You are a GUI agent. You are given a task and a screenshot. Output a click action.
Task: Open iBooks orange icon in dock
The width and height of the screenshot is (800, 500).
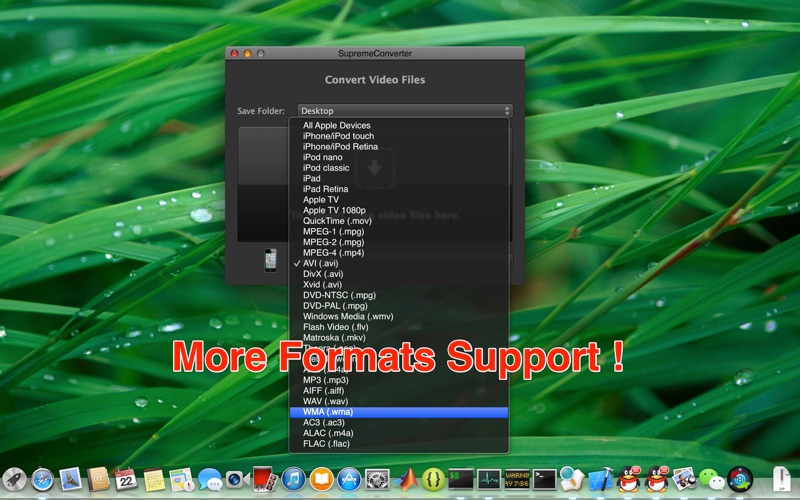(321, 480)
